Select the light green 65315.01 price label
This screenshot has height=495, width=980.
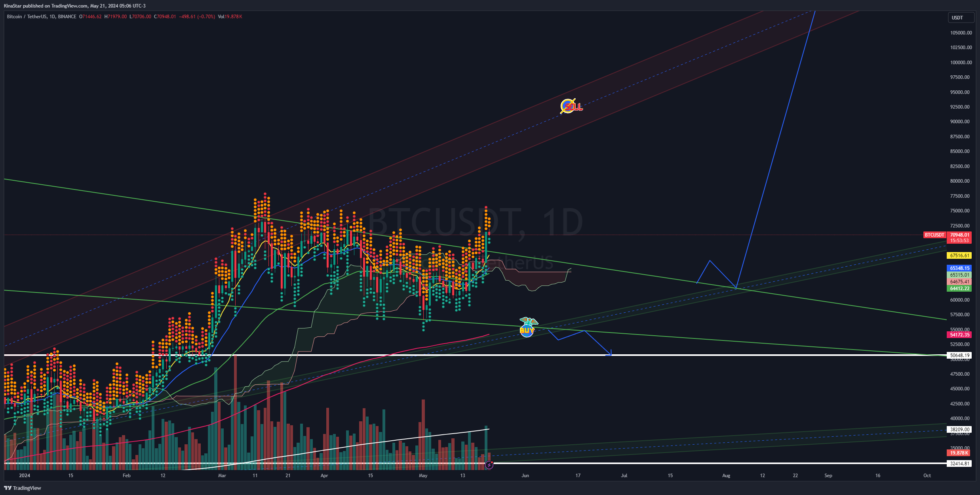coord(959,275)
